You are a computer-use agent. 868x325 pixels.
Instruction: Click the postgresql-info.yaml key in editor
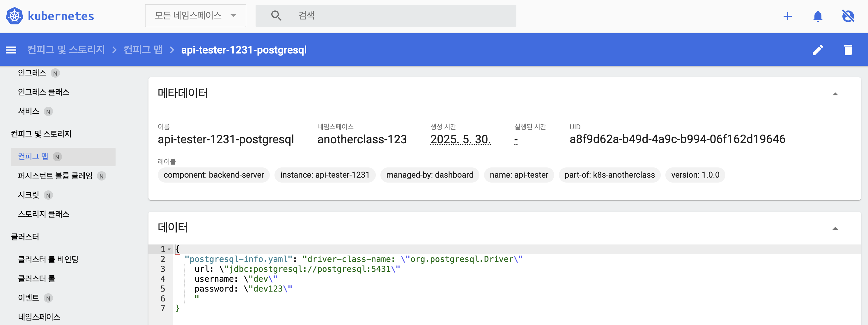pos(239,259)
